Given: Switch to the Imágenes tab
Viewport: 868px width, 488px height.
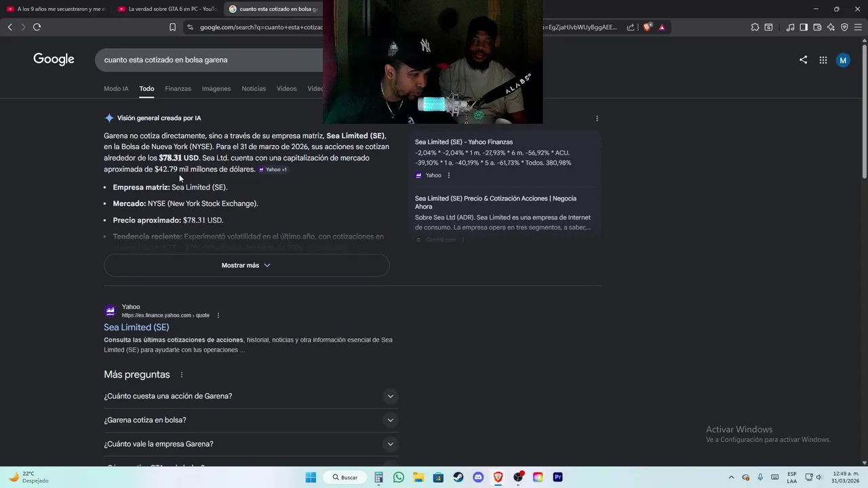Looking at the screenshot, I should 216,89.
